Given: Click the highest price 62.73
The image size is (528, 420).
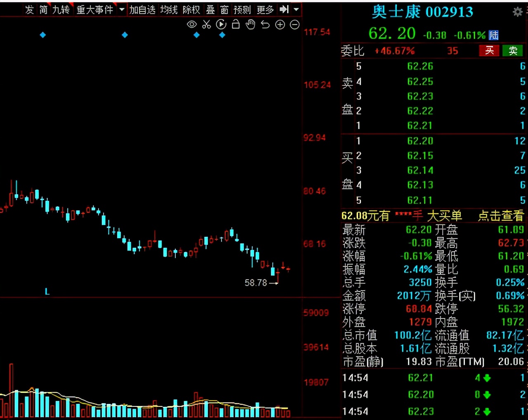Looking at the screenshot, I should [x=511, y=243].
